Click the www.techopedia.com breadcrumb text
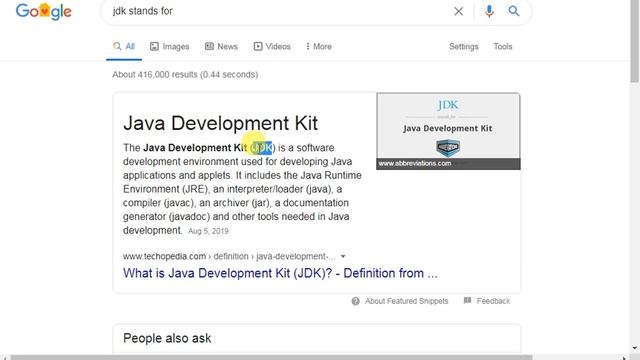 [x=164, y=256]
